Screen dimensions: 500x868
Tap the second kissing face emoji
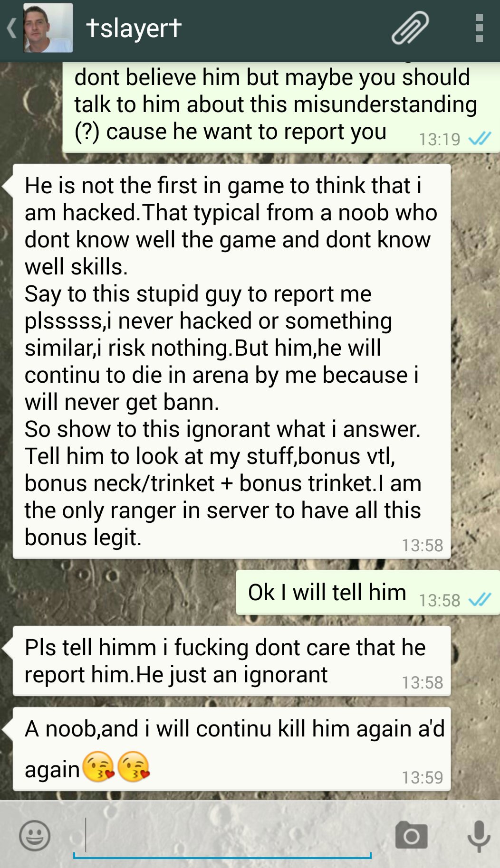[134, 767]
